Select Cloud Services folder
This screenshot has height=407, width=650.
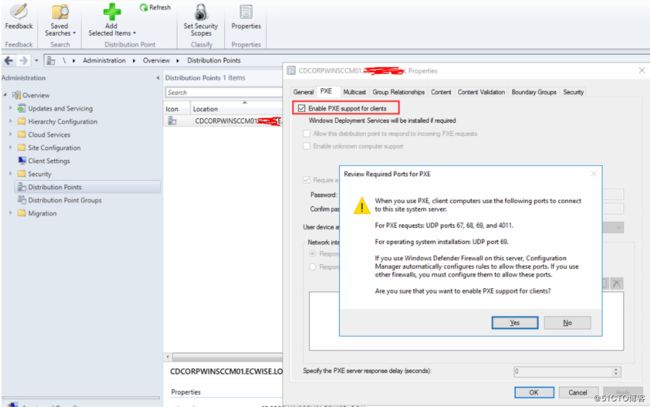(49, 135)
